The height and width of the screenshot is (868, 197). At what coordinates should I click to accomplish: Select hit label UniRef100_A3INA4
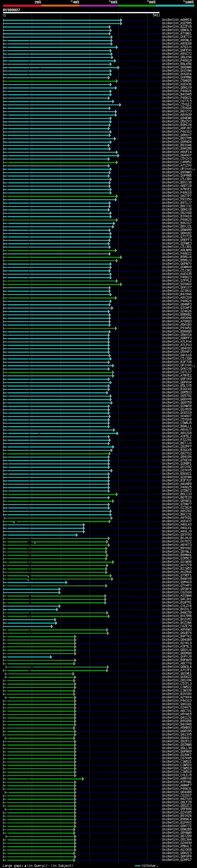tap(177, 595)
